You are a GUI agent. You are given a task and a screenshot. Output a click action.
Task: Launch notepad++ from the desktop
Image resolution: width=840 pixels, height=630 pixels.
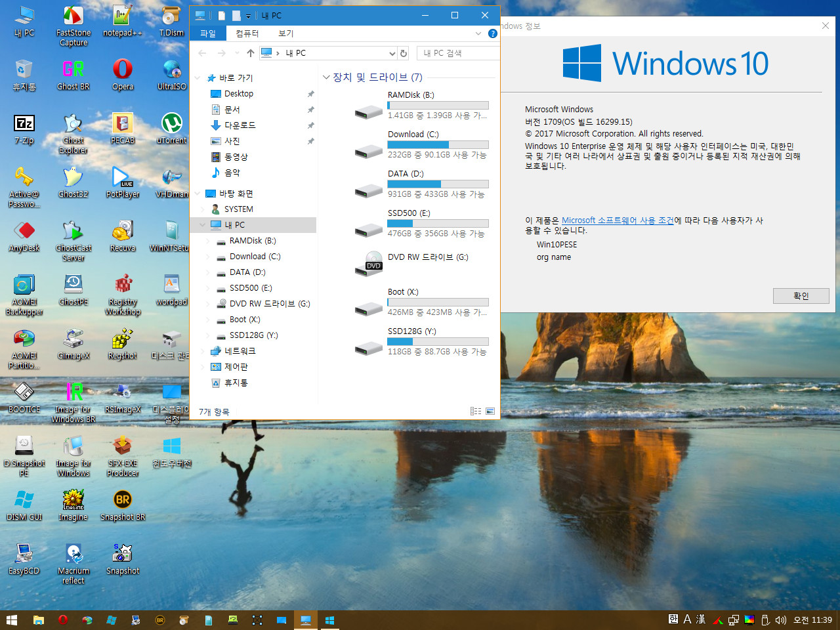pyautogui.click(x=122, y=20)
